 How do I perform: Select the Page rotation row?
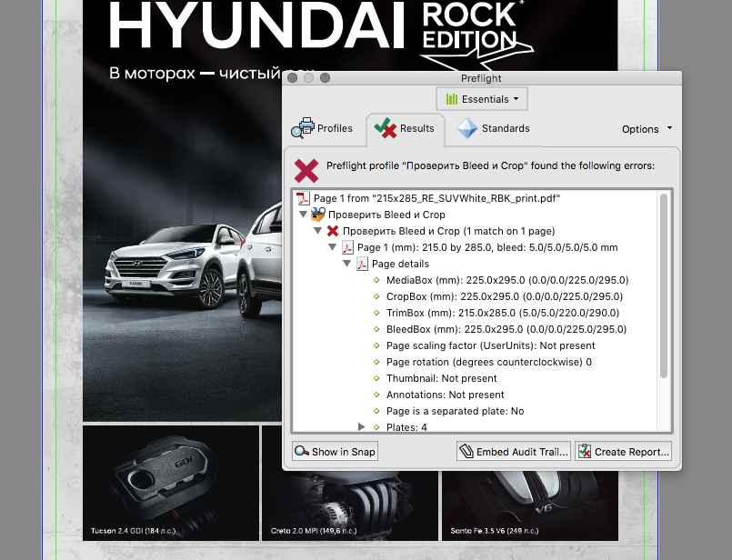pyautogui.click(x=489, y=362)
